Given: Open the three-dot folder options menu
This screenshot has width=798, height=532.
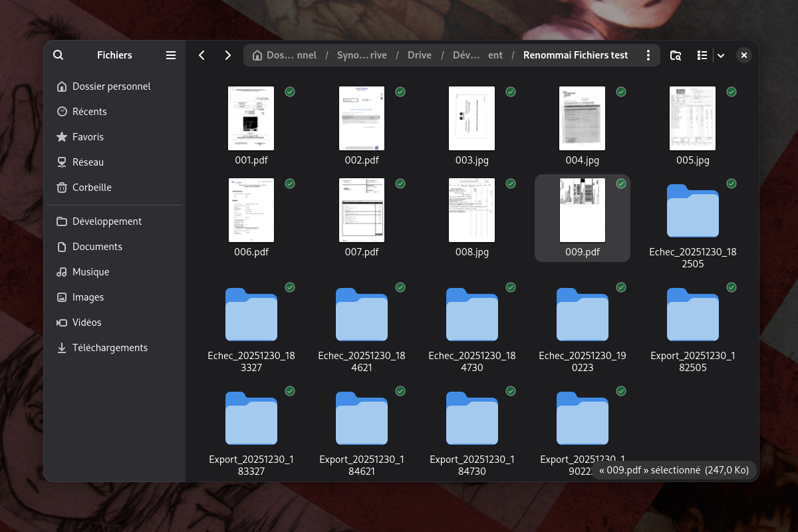Looking at the screenshot, I should (648, 55).
